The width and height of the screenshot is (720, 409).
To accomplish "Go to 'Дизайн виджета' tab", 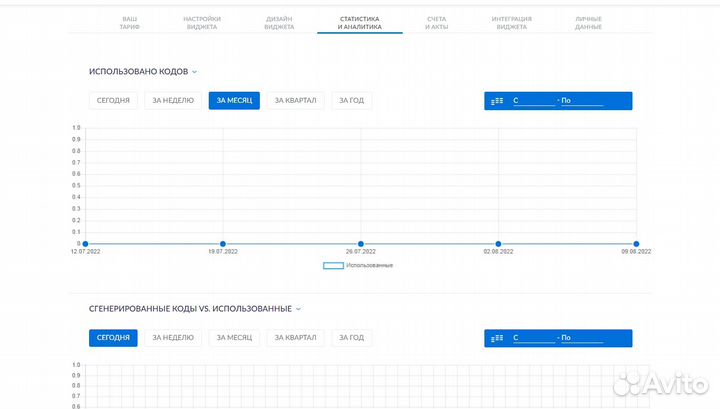I will [x=280, y=23].
